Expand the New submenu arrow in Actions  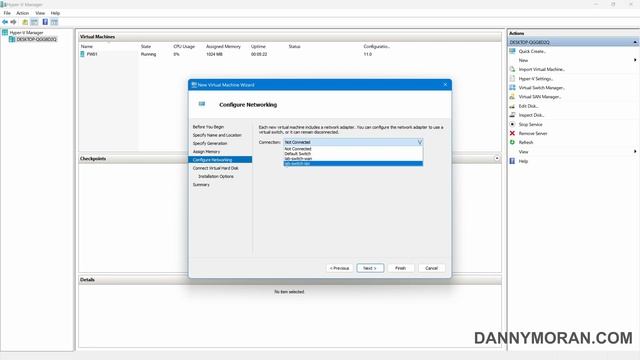point(635,60)
